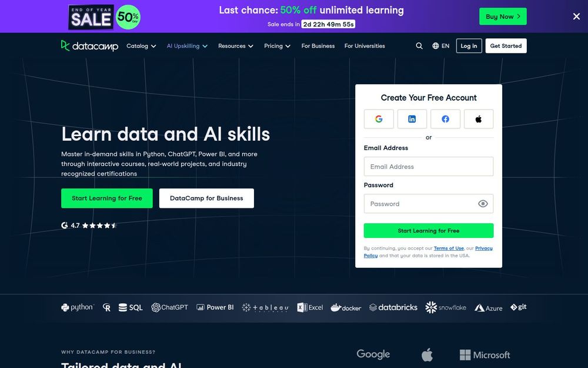This screenshot has height=368, width=588.
Task: Expand the Catalog dropdown menu
Action: [x=141, y=46]
